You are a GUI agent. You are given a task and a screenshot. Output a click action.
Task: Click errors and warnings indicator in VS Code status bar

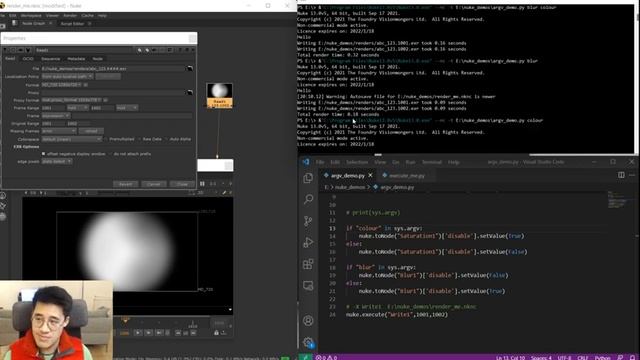click(x=327, y=358)
